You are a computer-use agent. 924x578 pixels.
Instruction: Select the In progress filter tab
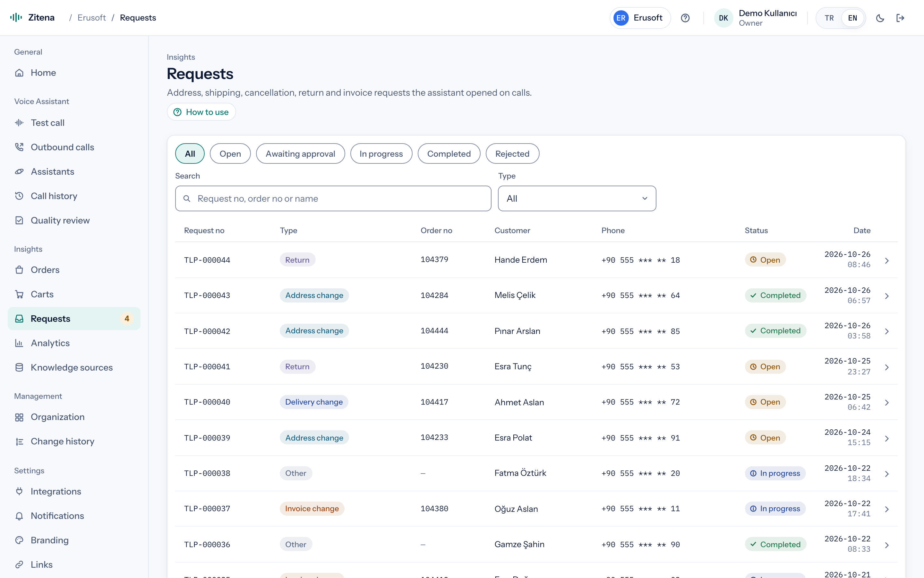(381, 154)
